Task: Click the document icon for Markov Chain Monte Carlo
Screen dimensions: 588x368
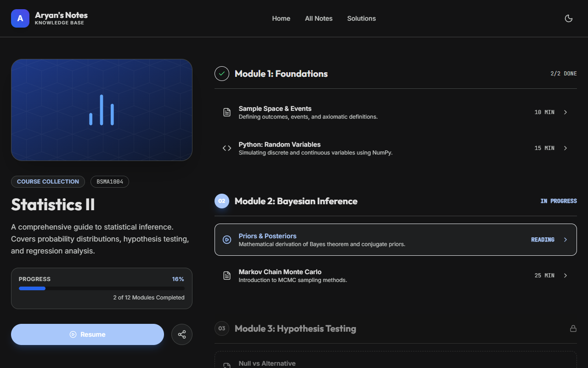Action: pyautogui.click(x=227, y=276)
